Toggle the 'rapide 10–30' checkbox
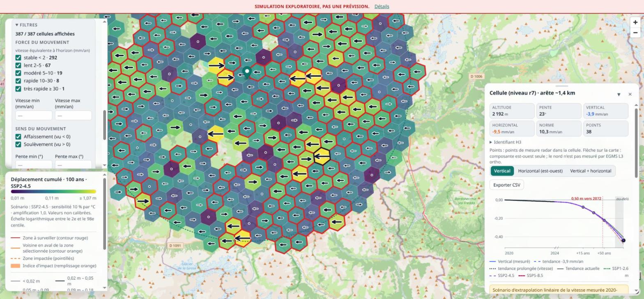 [18, 81]
